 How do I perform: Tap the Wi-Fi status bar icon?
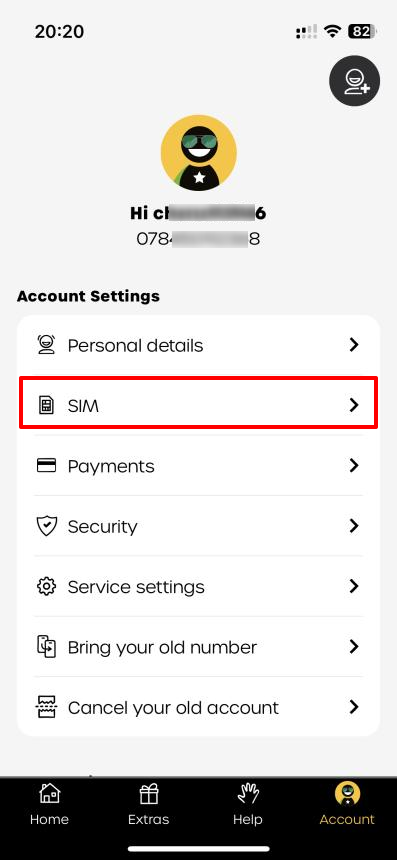tap(332, 31)
